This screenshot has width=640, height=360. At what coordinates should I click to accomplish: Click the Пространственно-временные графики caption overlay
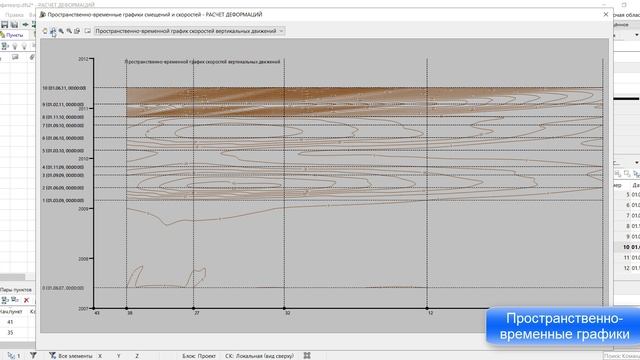(x=564, y=327)
